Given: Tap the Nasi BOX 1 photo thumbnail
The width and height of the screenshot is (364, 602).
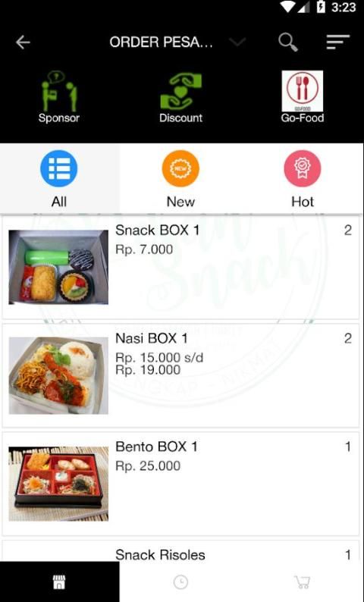Looking at the screenshot, I should (x=58, y=375).
